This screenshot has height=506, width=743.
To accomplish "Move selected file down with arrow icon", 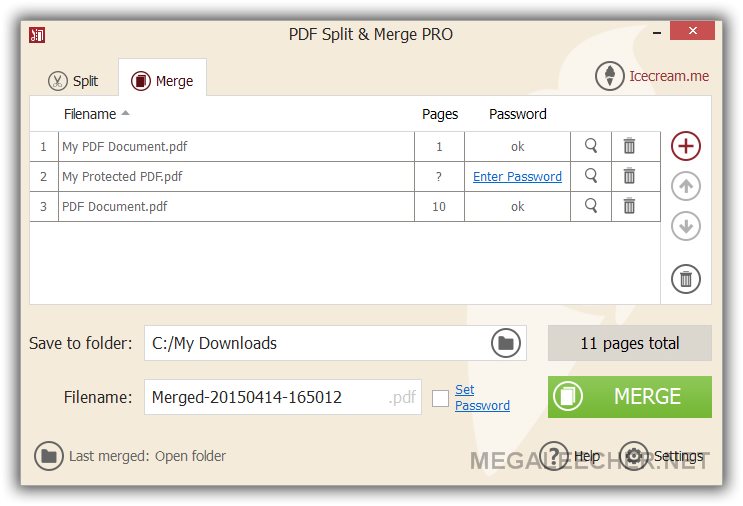I will tap(686, 226).
